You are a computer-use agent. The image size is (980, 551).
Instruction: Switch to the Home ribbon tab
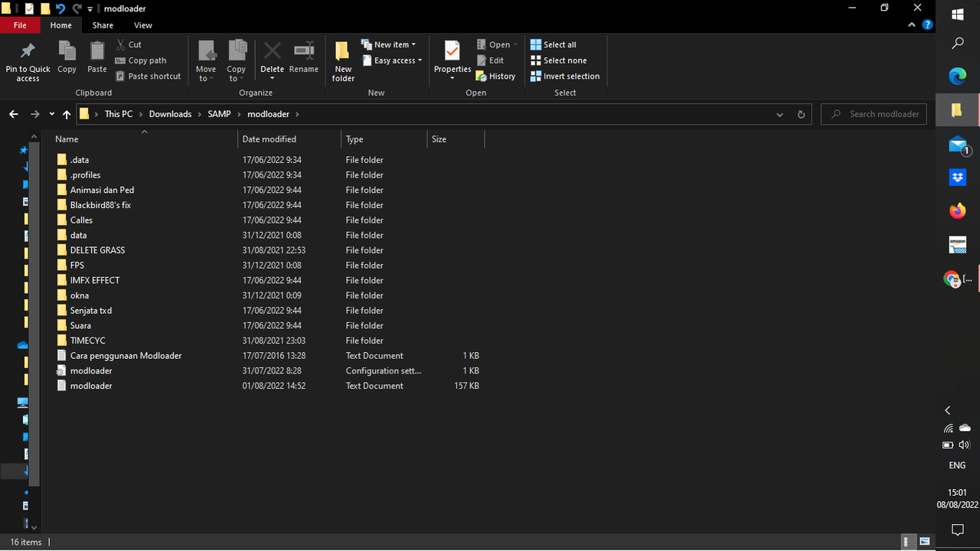[x=60, y=25]
